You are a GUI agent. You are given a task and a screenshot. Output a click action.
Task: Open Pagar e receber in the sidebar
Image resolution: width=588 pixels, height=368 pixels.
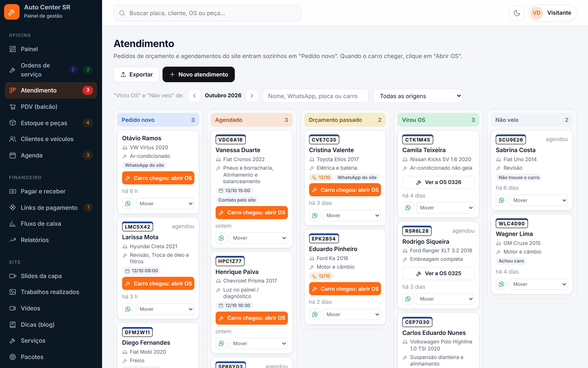(51, 191)
